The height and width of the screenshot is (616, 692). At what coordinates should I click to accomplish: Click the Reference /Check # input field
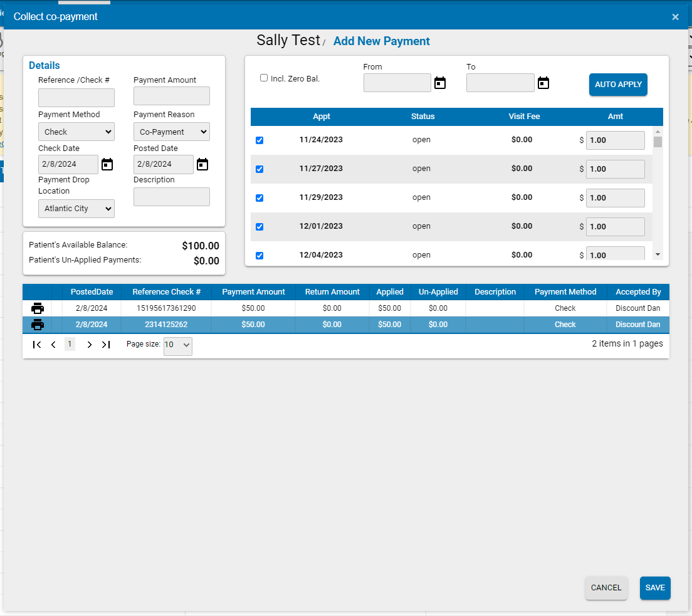click(76, 98)
